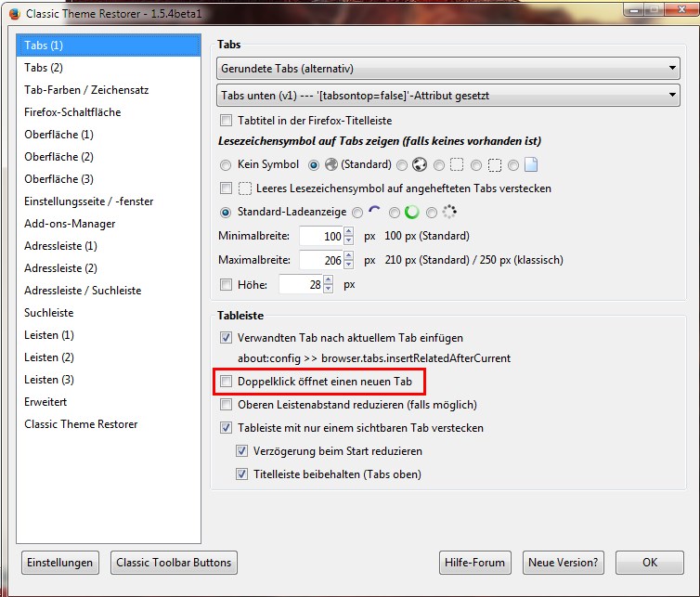The image size is (700, 597).
Task: Uncheck Verwandten Tab nach aktuellem Tab einfügen
Action: (x=226, y=338)
